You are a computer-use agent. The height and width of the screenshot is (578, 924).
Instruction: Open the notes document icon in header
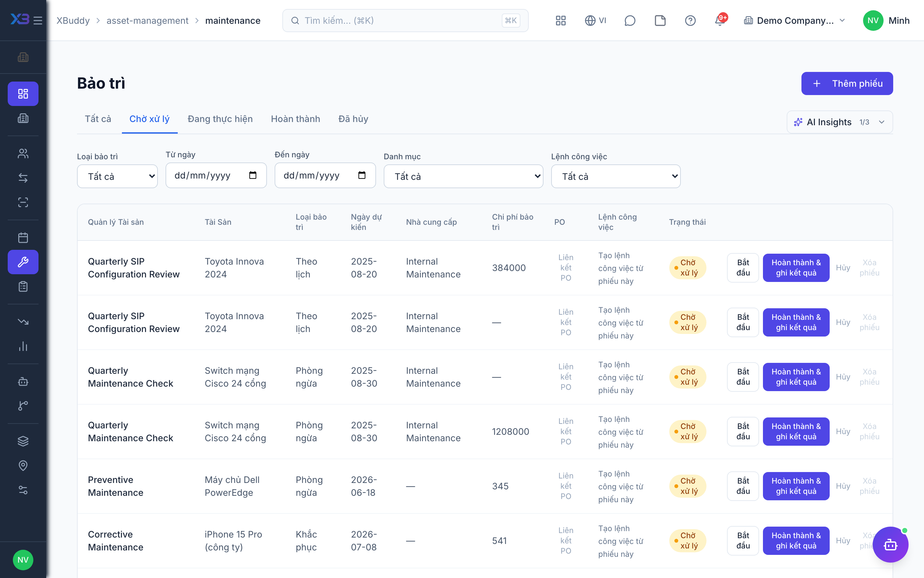(x=660, y=20)
